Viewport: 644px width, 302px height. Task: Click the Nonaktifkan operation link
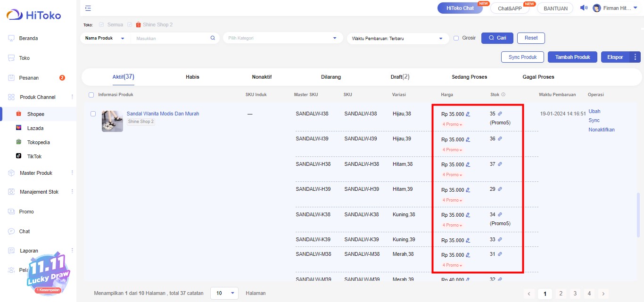coord(601,130)
